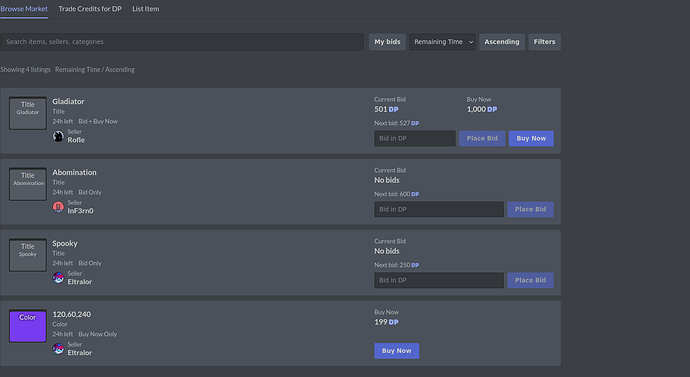Screen dimensions: 690x377
Task: Toggle Ascending sort order
Action: [502, 42]
